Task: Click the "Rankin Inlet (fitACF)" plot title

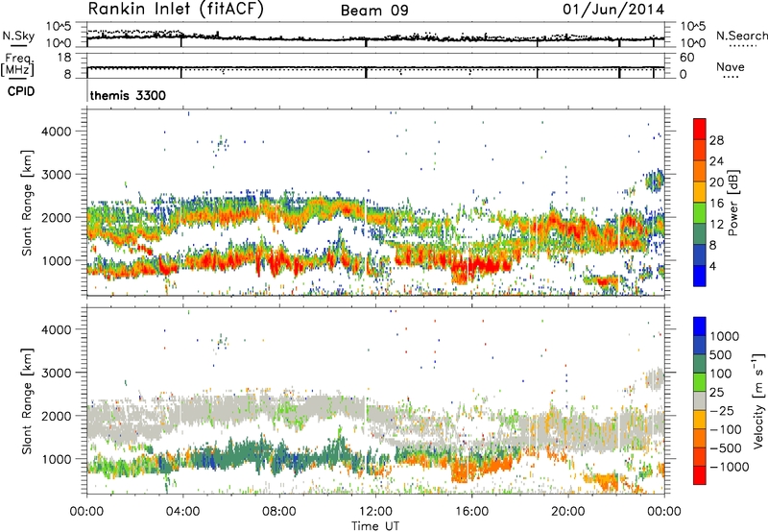Action: coord(176,10)
